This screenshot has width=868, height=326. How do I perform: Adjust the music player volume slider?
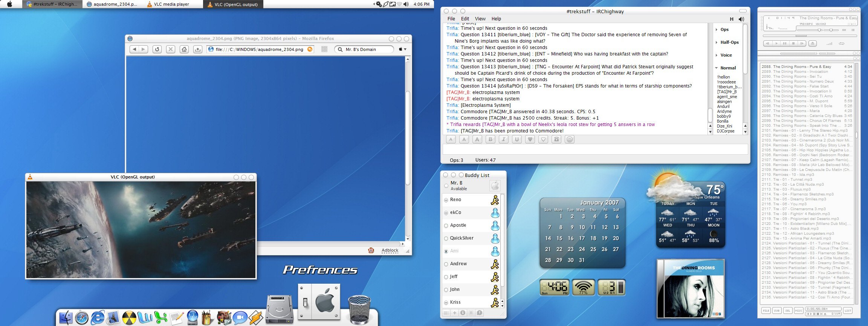click(x=809, y=30)
